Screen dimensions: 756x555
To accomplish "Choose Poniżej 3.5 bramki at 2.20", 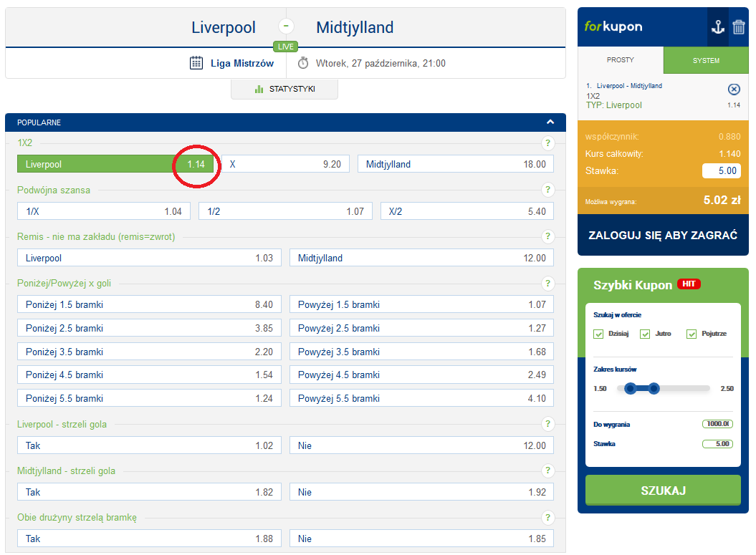I will tap(149, 352).
